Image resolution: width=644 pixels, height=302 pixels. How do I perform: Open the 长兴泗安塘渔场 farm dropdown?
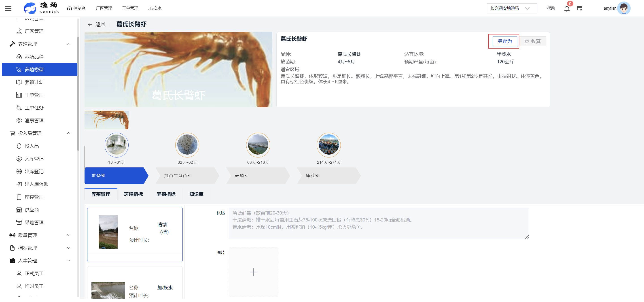pyautogui.click(x=511, y=8)
